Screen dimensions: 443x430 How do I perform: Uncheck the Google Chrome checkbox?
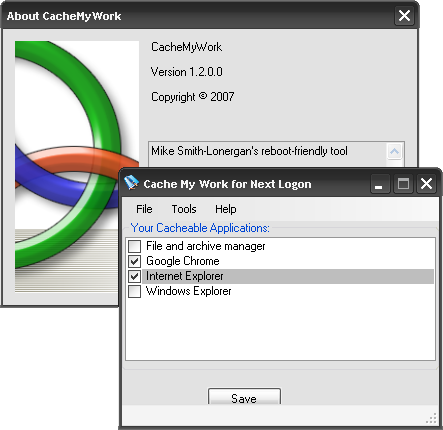click(135, 261)
